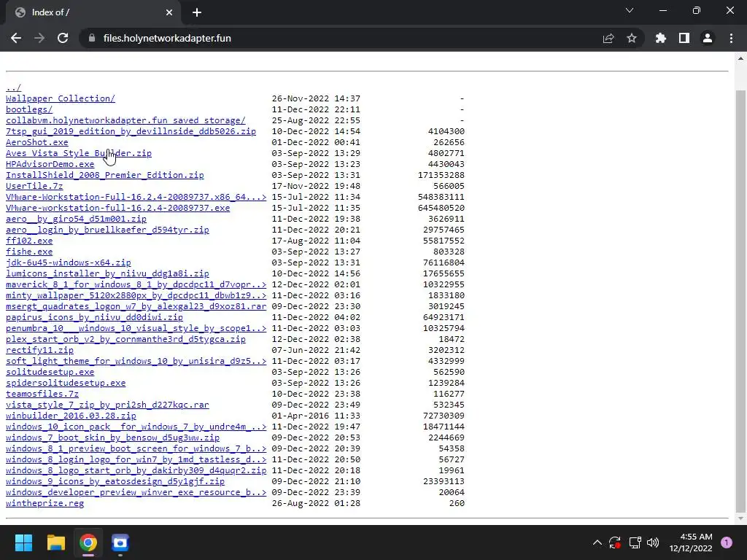Screen dimensions: 747x560
Task: Show hidden system tray icons
Action: tap(597, 542)
